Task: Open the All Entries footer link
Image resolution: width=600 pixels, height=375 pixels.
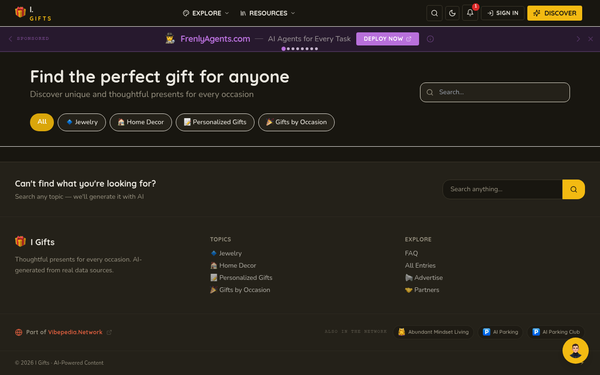Action: coord(420,266)
